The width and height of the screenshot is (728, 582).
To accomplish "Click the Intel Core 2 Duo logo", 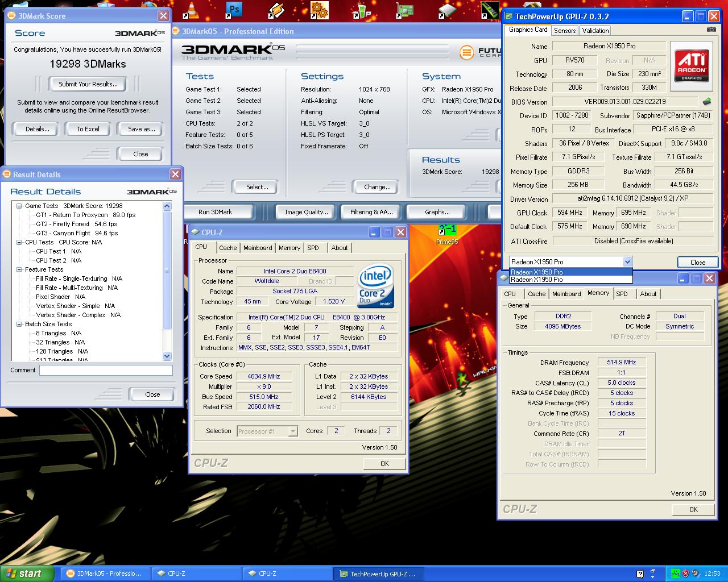I will point(375,286).
